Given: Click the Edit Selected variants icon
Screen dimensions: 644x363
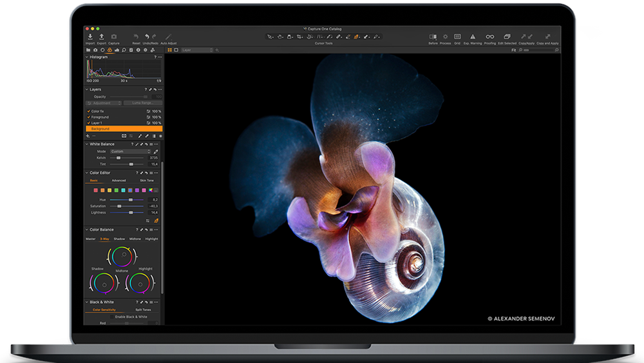Looking at the screenshot, I should [x=507, y=37].
